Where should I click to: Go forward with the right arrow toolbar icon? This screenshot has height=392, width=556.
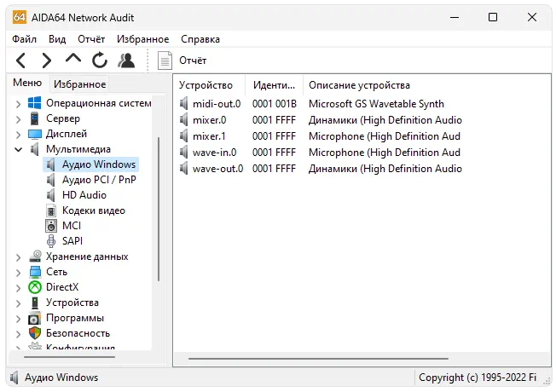click(47, 61)
